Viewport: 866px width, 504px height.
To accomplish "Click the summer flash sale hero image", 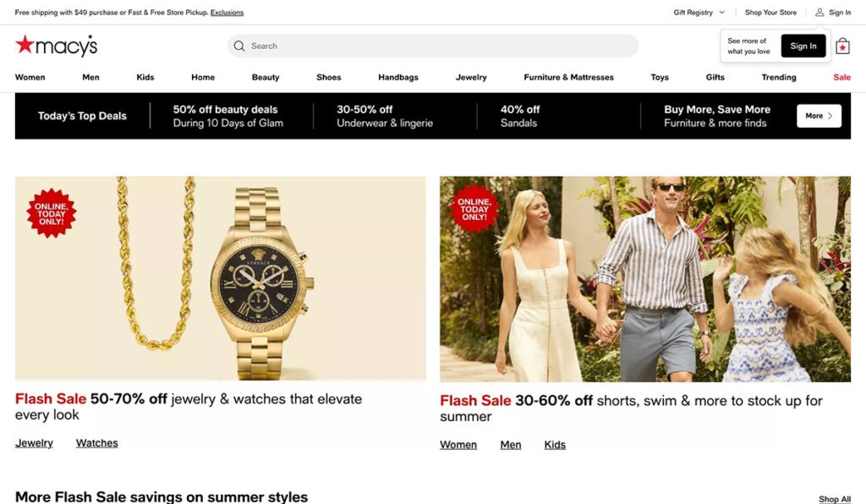I will 644,279.
